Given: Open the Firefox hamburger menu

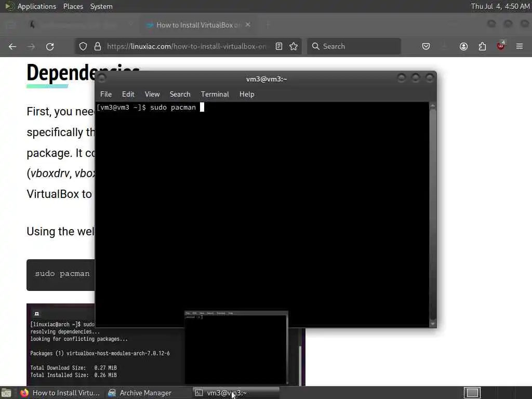Looking at the screenshot, I should (520, 46).
